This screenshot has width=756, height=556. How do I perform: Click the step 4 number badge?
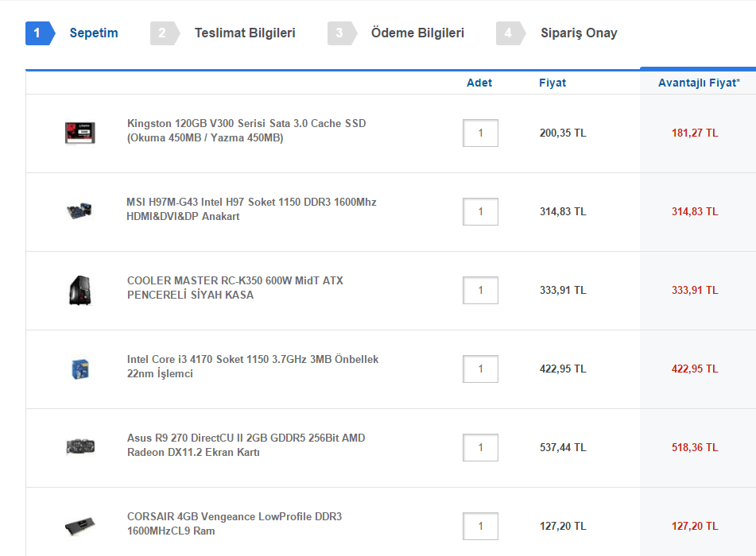click(508, 33)
